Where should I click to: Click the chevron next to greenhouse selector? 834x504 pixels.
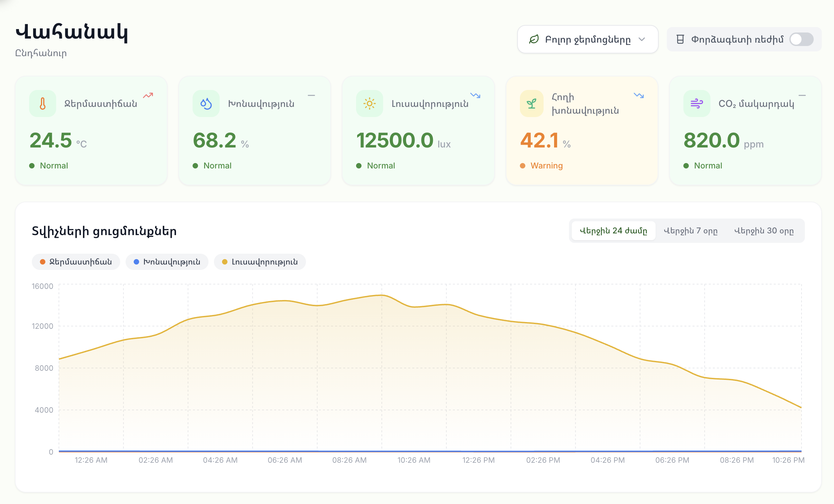(x=642, y=39)
